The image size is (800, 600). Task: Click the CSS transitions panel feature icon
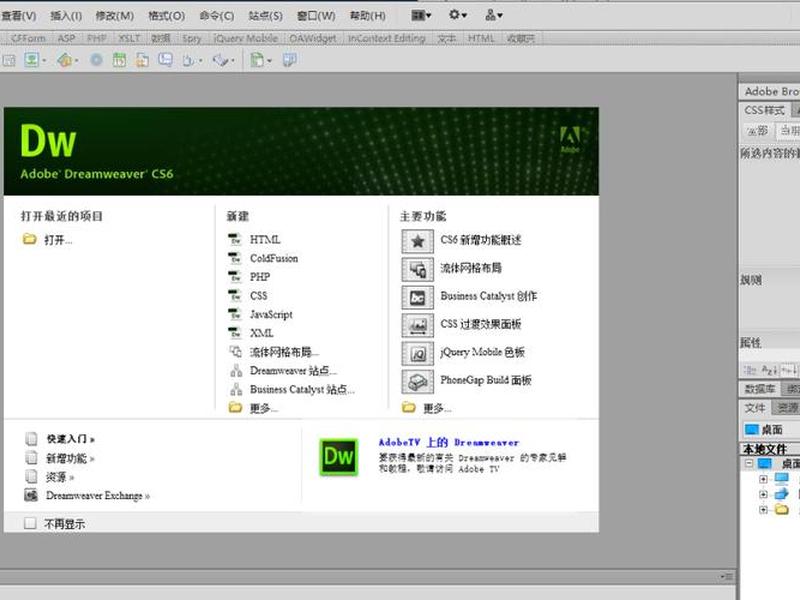tap(417, 325)
